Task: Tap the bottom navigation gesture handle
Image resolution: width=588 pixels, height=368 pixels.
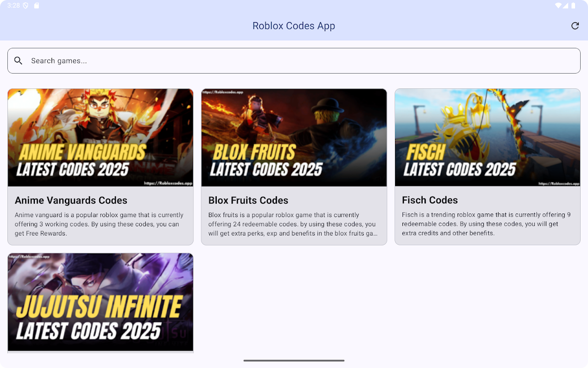Action: 294,361
